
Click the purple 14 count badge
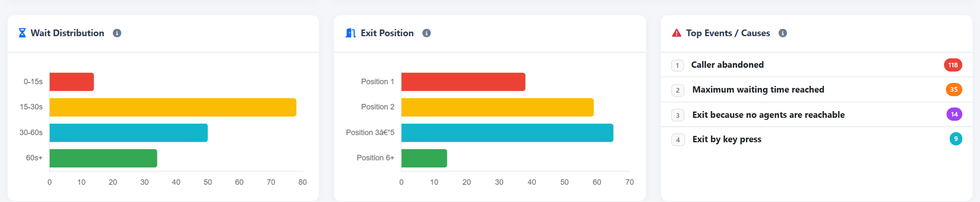(954, 114)
